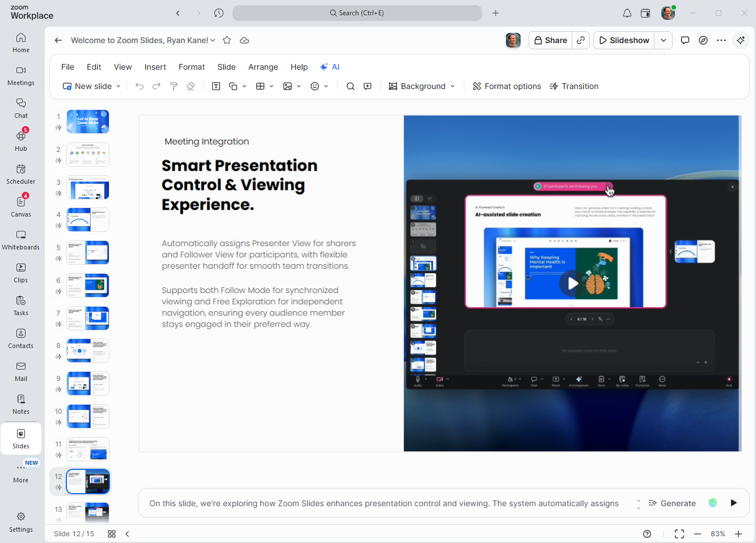Play the speaker notes narration

[x=734, y=503]
